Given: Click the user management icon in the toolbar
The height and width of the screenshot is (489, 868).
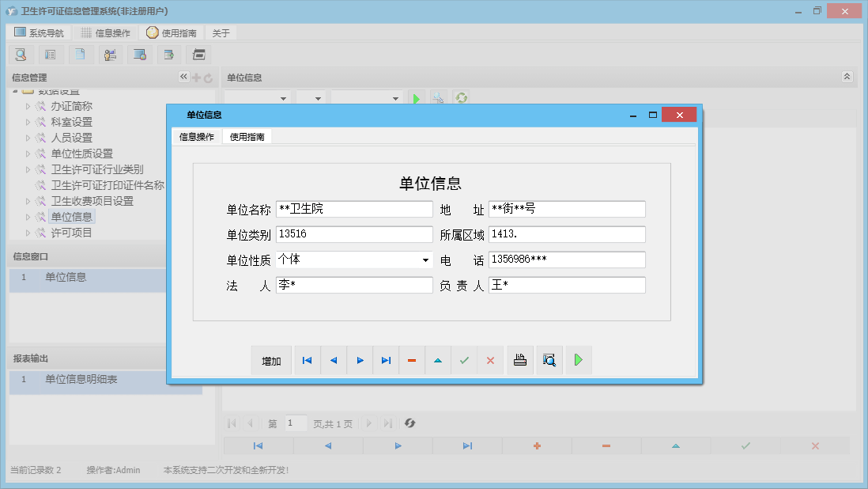Looking at the screenshot, I should (x=110, y=55).
